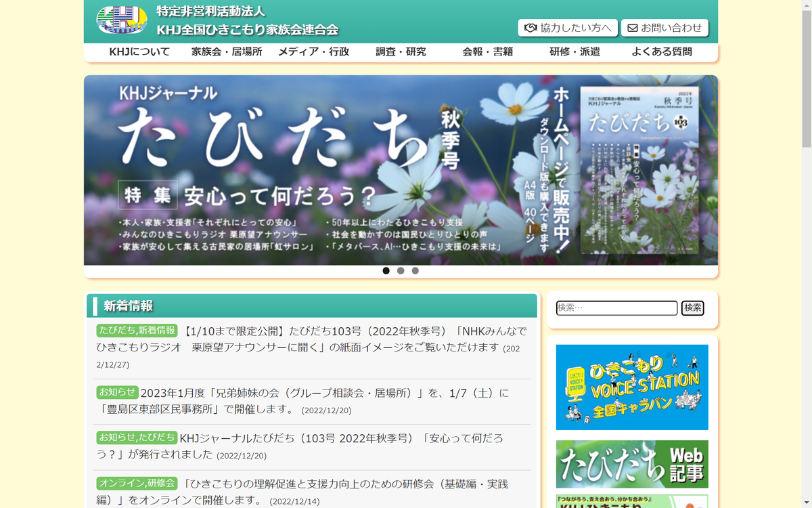Open the たびだち Web記事 banner
This screenshot has height=508, width=812.
click(632, 464)
